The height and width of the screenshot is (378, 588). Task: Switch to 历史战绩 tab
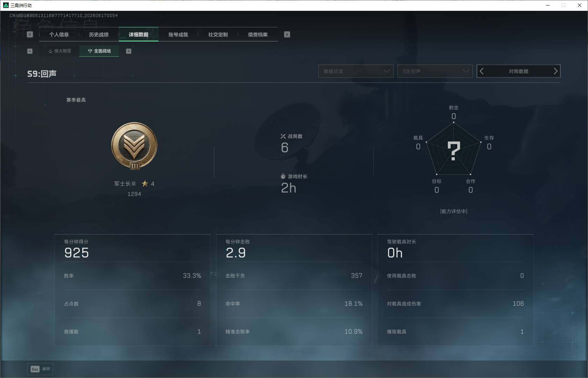coord(99,35)
